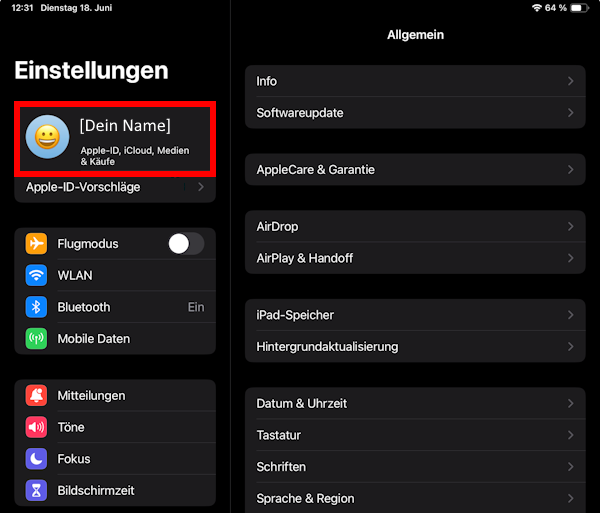Toggle the Flugmodus switch

(186, 244)
